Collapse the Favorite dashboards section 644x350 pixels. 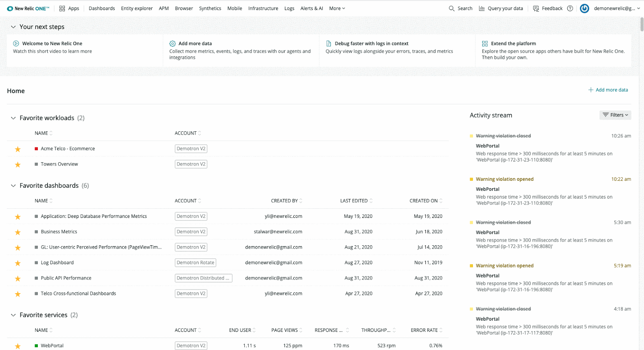tap(13, 186)
